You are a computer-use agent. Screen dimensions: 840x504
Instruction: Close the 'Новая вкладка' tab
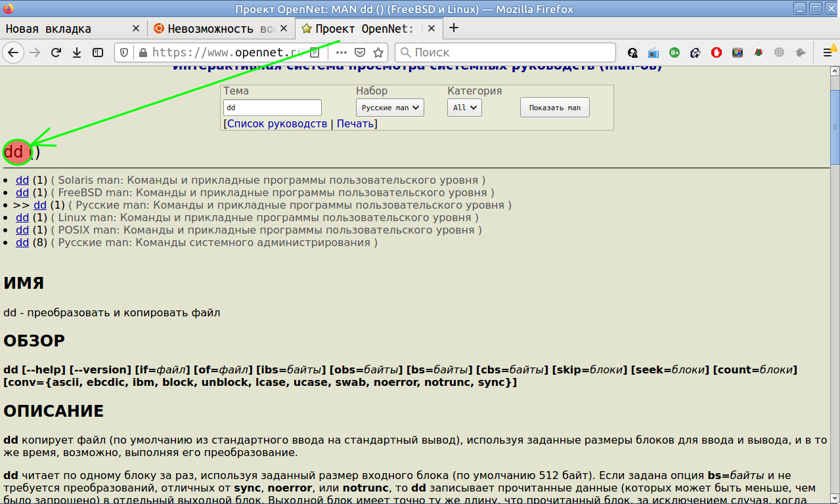coord(136,29)
